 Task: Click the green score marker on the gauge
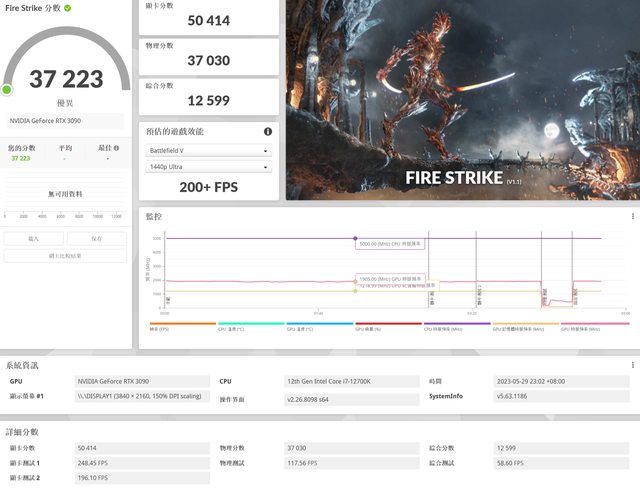tap(7, 90)
